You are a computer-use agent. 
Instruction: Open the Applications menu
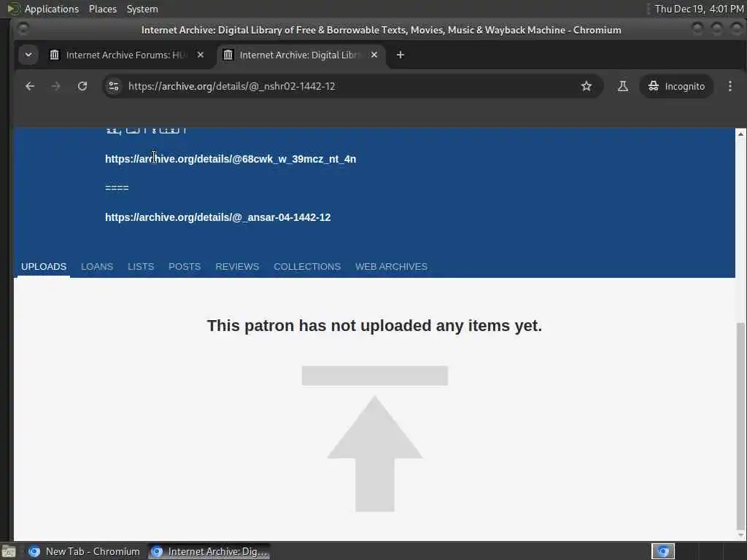click(x=43, y=9)
